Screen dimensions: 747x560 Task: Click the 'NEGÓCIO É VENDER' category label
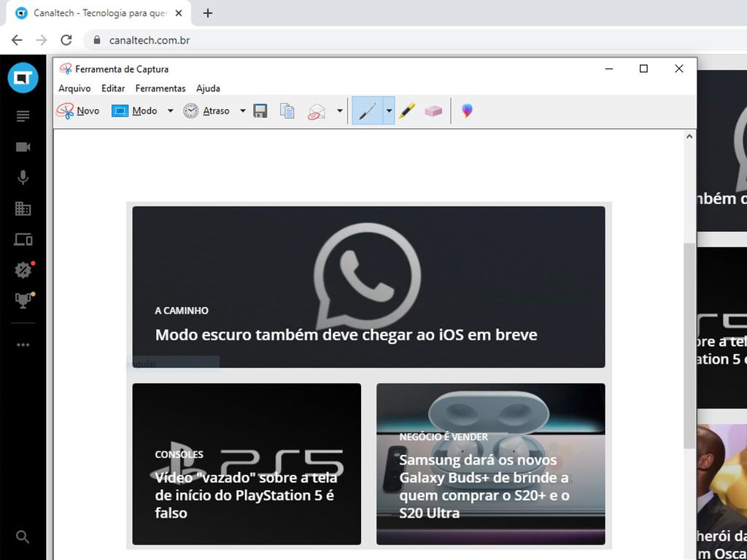coord(444,437)
